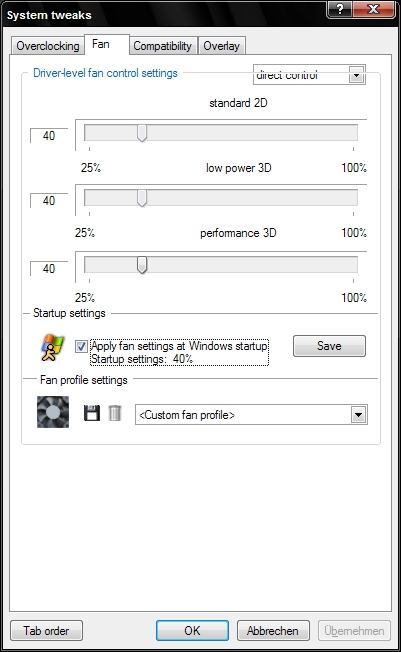The image size is (401, 652).
Task: Click the fan profile picture icon
Action: [53, 412]
